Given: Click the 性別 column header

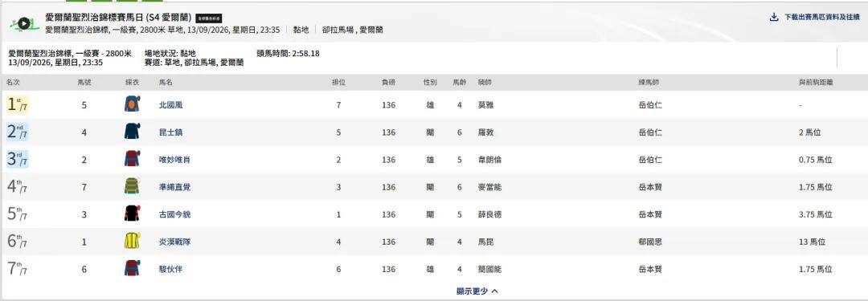Looking at the screenshot, I should (430, 83).
